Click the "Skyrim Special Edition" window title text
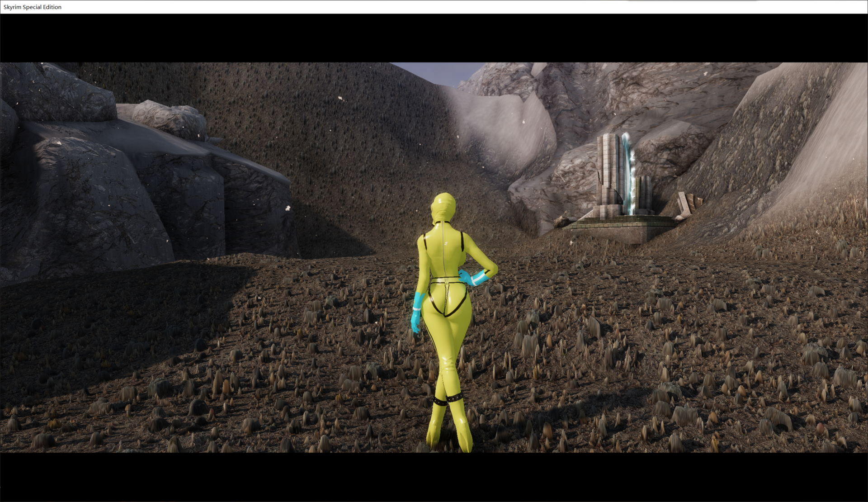Viewport: 868px width, 502px height. pyautogui.click(x=33, y=7)
